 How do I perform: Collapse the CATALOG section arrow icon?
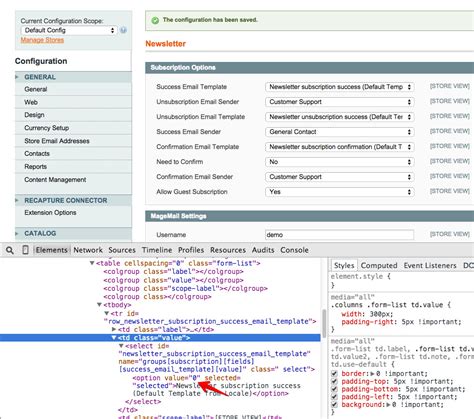(x=17, y=233)
